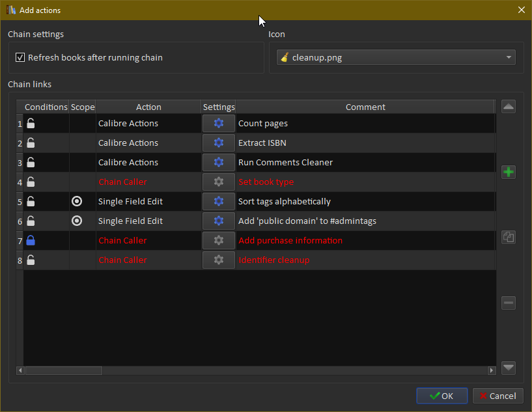The height and width of the screenshot is (412, 532).
Task: Move row up with top arrow icon
Action: (509, 107)
